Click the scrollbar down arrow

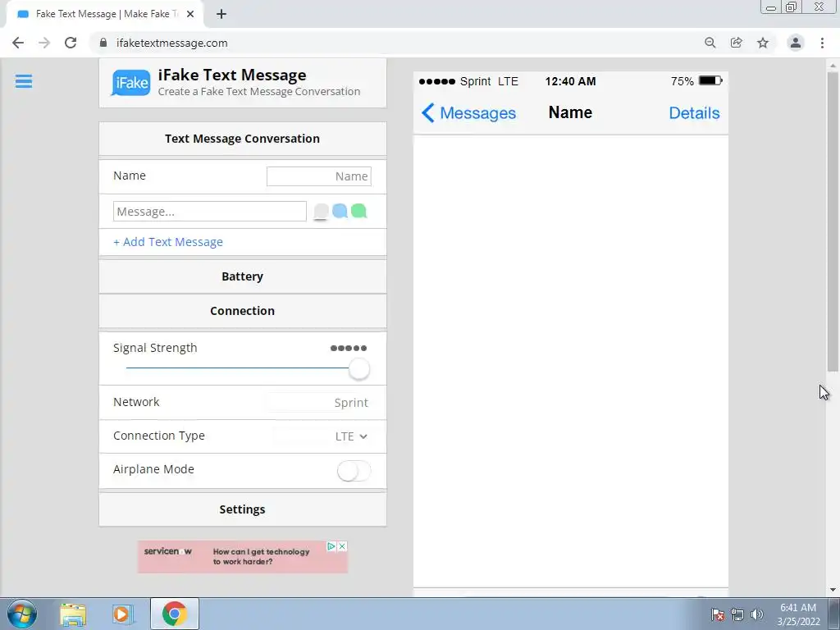(x=833, y=590)
